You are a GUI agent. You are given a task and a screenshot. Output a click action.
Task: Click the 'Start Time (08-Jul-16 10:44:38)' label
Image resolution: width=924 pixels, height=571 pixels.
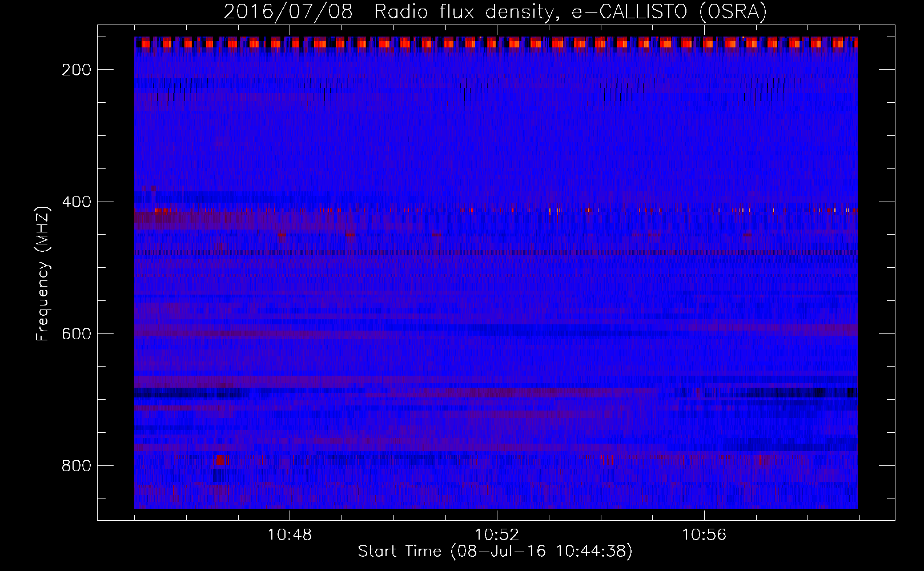(495, 552)
